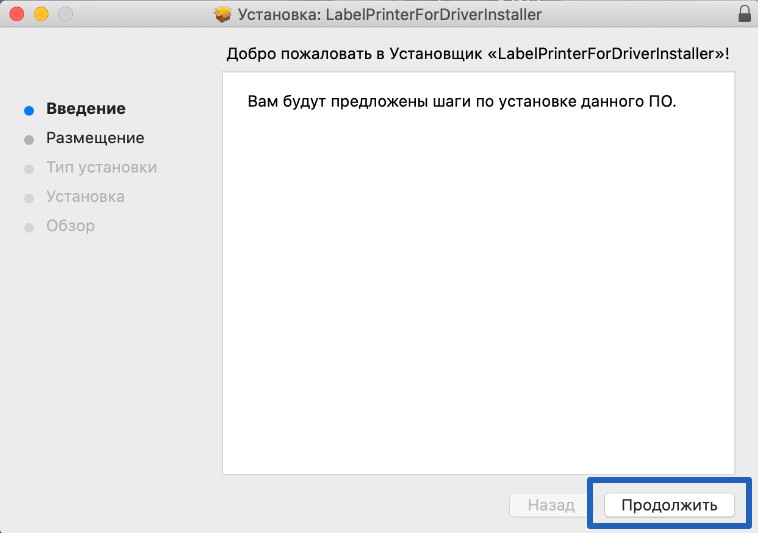
Task: Click the window title Установка: LabelPrinterForDriverInstaller
Action: coord(390,15)
